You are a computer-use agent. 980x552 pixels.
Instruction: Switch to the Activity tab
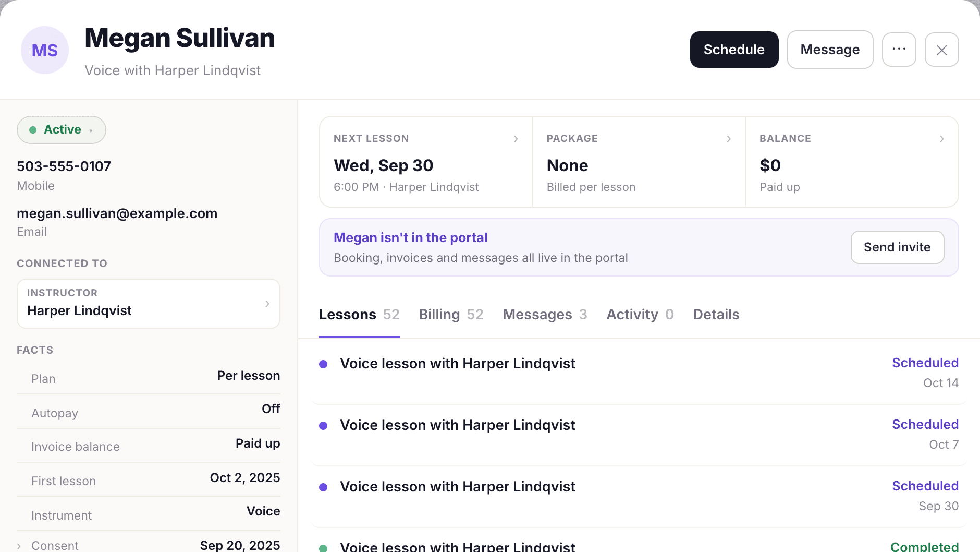[640, 315]
